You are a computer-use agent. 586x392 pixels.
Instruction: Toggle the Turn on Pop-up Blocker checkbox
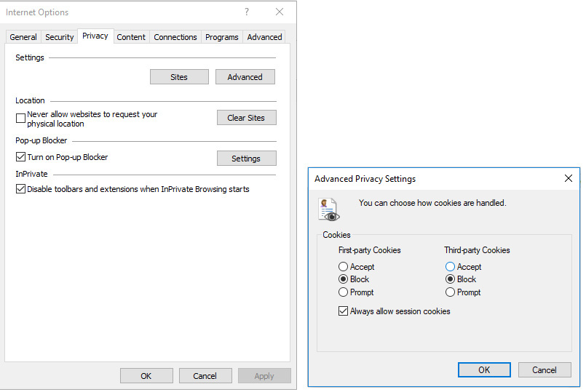point(20,157)
